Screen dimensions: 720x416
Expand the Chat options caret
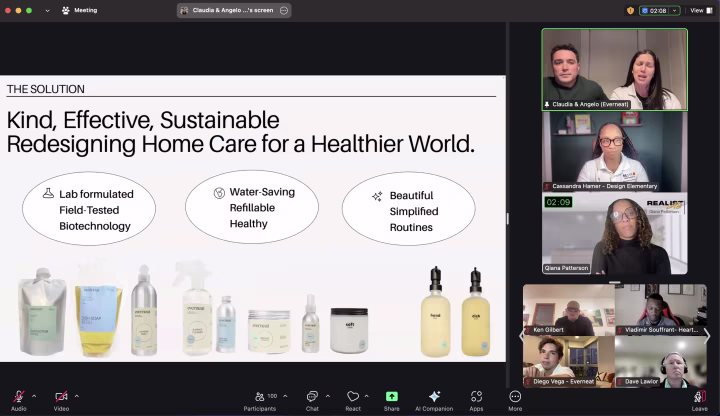coord(328,396)
